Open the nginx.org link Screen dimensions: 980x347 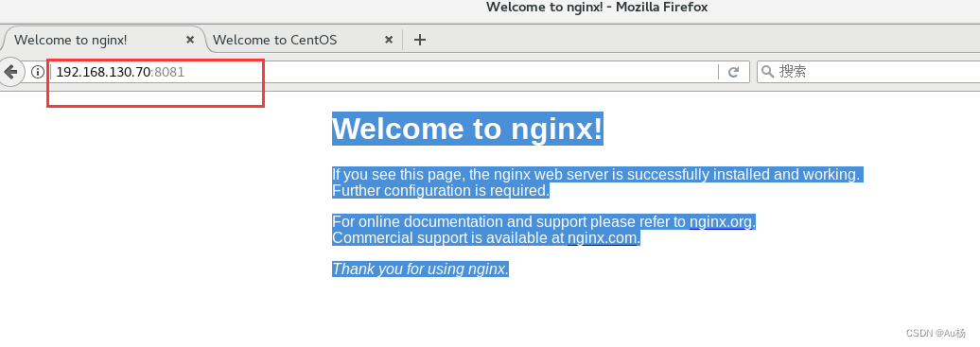(x=721, y=222)
